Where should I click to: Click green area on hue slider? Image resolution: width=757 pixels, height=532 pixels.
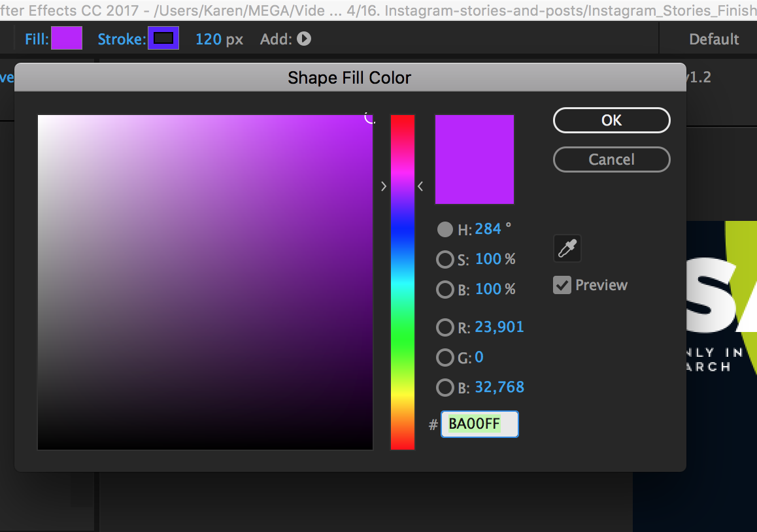click(403, 333)
